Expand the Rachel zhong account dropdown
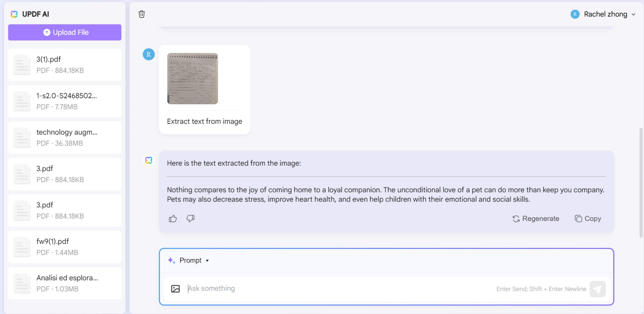 pos(633,14)
